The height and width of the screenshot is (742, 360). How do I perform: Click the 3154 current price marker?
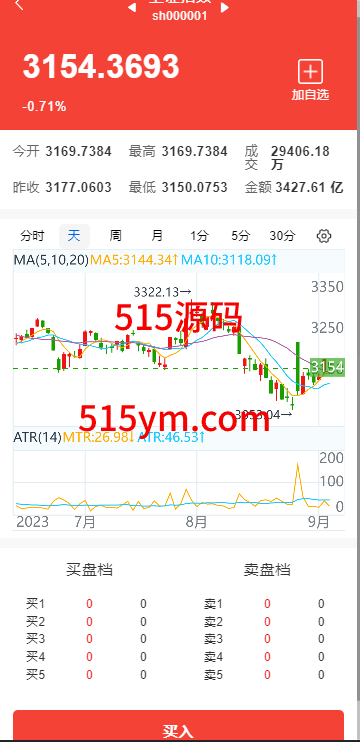tap(327, 367)
